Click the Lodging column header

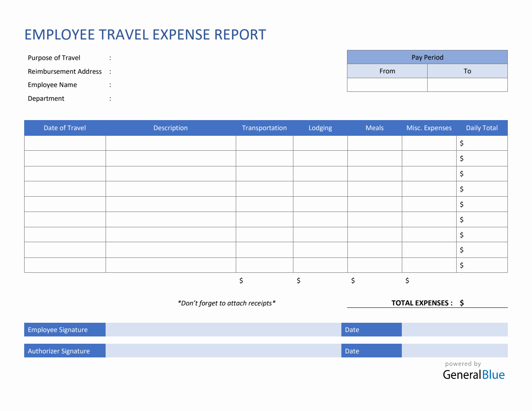click(320, 128)
